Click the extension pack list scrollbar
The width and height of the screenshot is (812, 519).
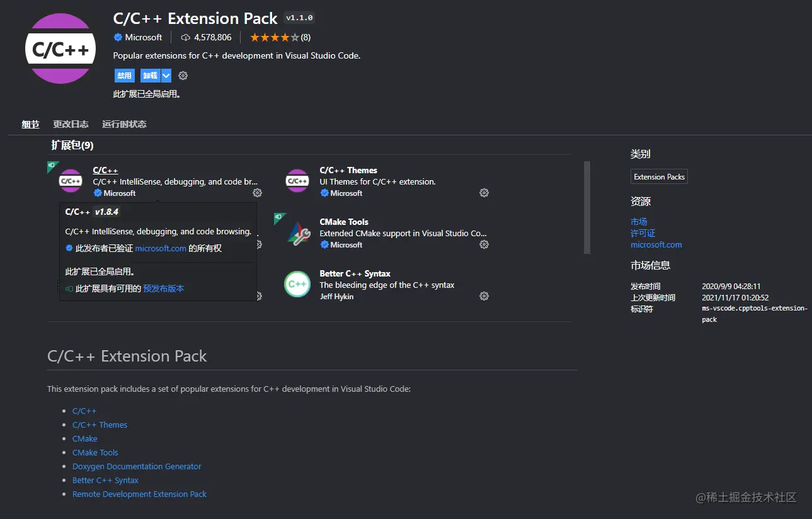pyautogui.click(x=587, y=207)
